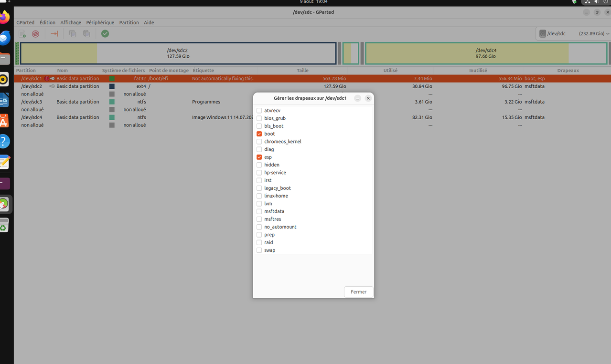
Task: Click the 'Not automatically fixing this.' label
Action: (x=223, y=78)
